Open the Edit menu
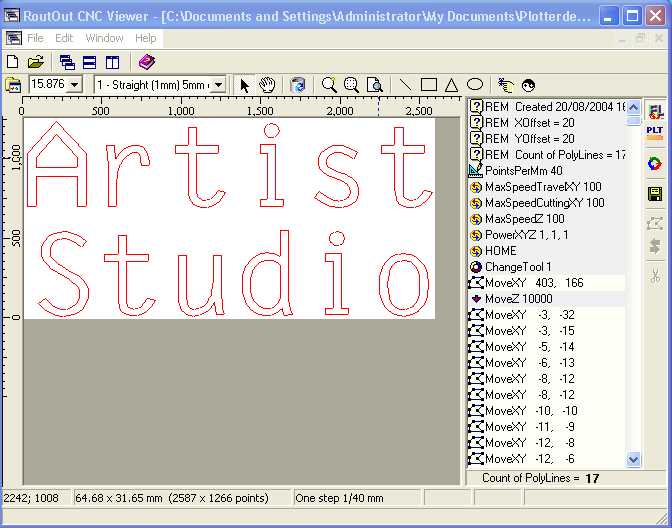 coord(65,38)
